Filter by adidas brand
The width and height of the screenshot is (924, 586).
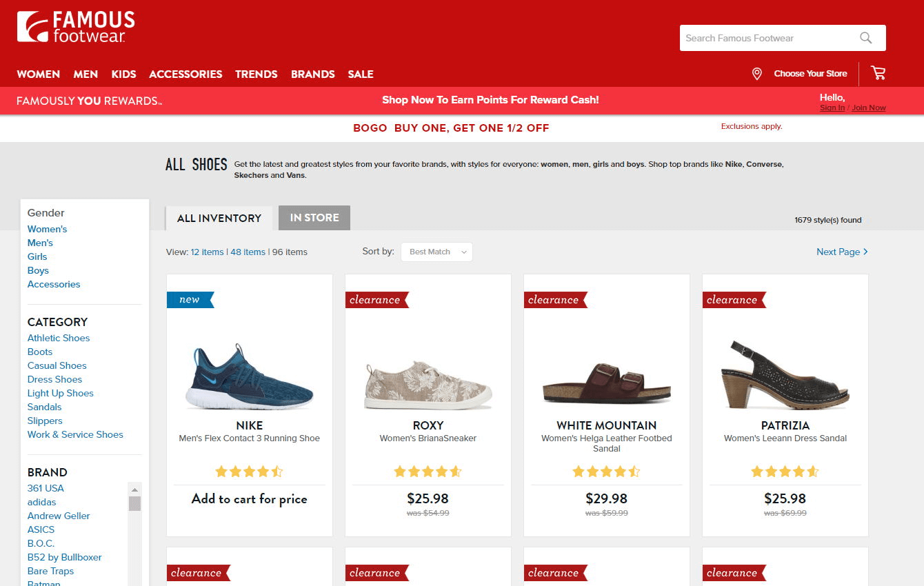pos(42,502)
